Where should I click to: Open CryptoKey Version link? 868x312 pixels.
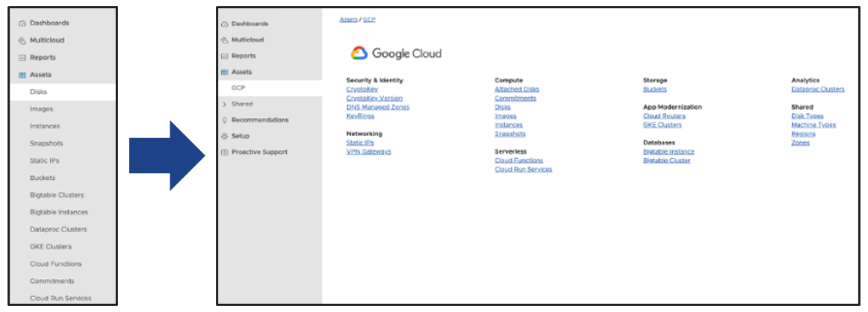(x=374, y=98)
